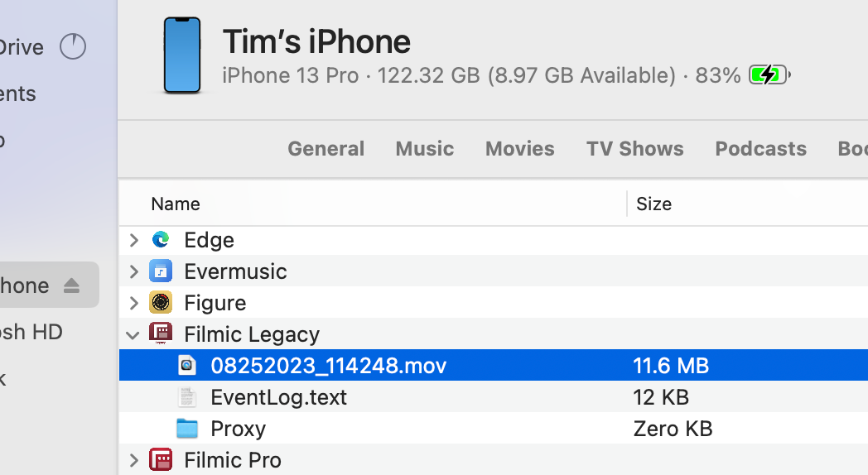The height and width of the screenshot is (475, 868).
Task: Click the iPhone device image
Action: [x=182, y=56]
